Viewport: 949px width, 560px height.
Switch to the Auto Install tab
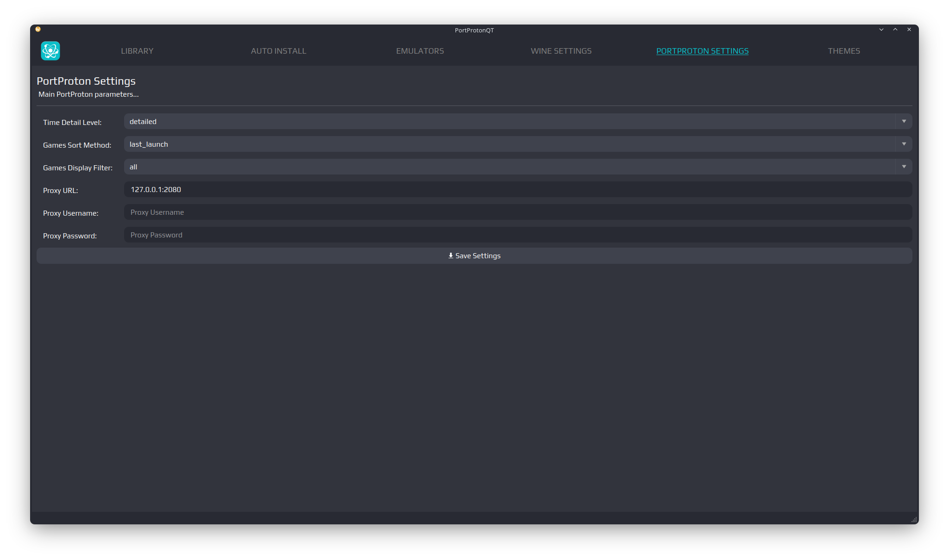[x=279, y=51]
